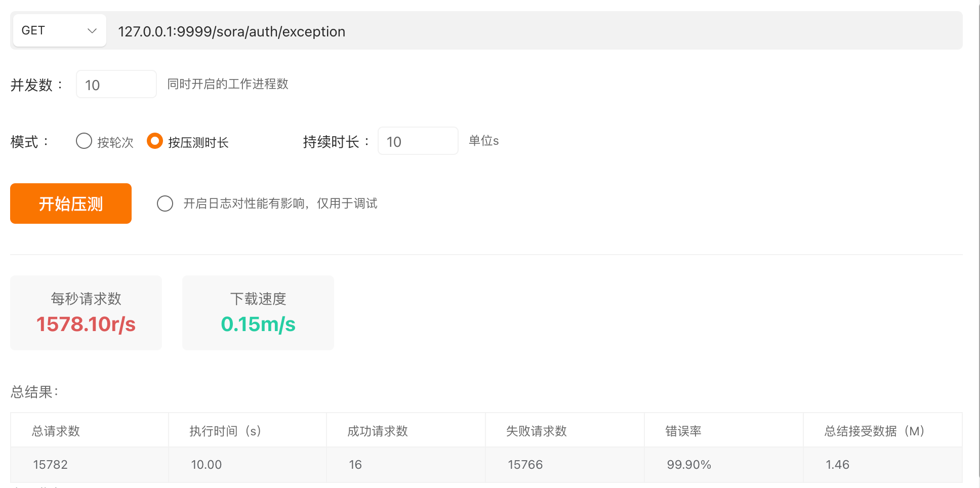
Task: Select the 按压测时长 mode radio
Action: (155, 141)
